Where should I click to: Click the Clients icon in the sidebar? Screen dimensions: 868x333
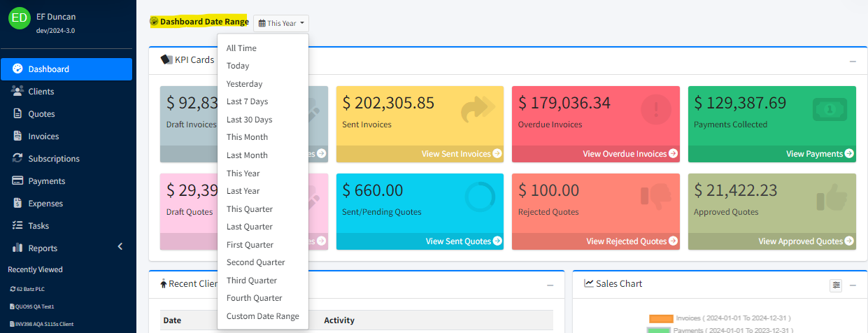tap(17, 92)
